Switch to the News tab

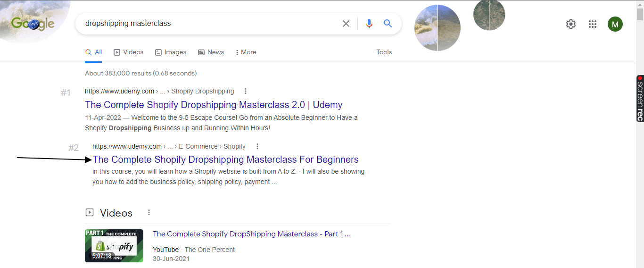[211, 52]
